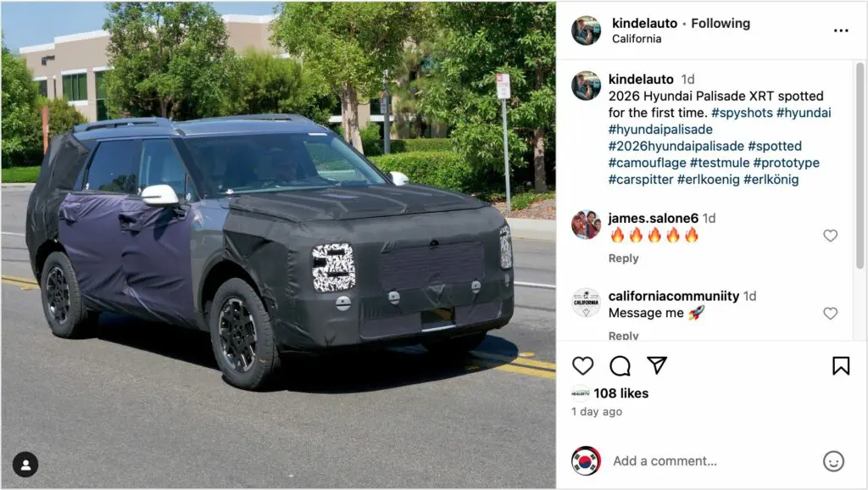Open kindelauto profile avatar in header
868x490 pixels.
click(587, 31)
